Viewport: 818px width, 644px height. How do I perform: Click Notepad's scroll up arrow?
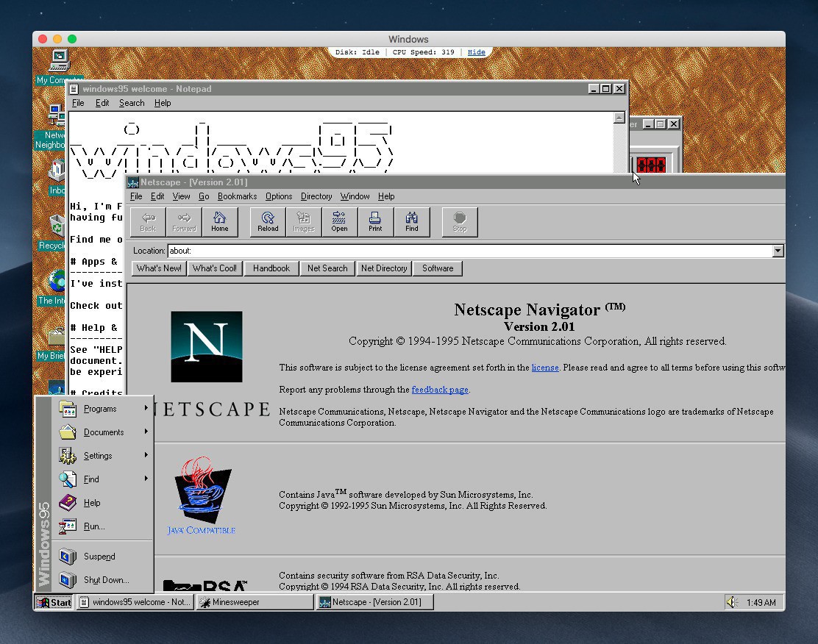click(x=619, y=118)
